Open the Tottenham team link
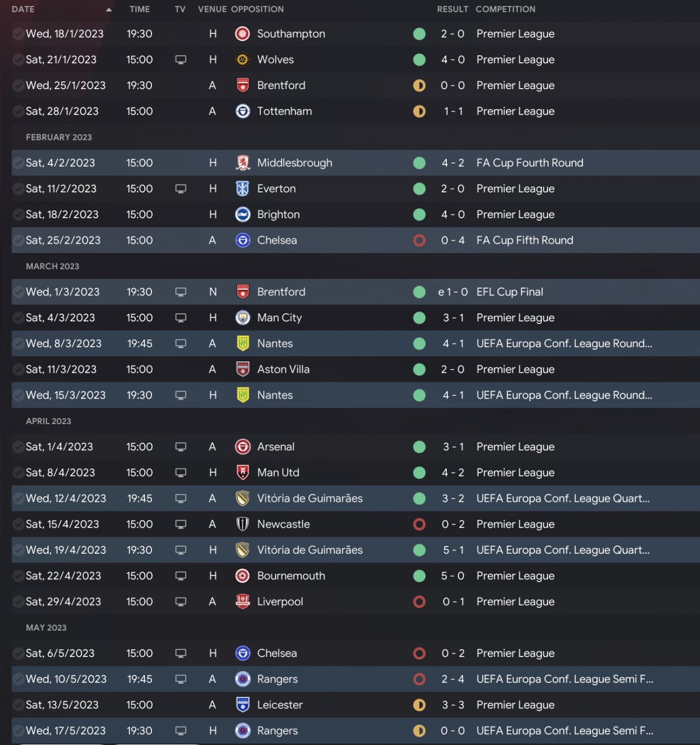This screenshot has width=700, height=745. coord(284,112)
